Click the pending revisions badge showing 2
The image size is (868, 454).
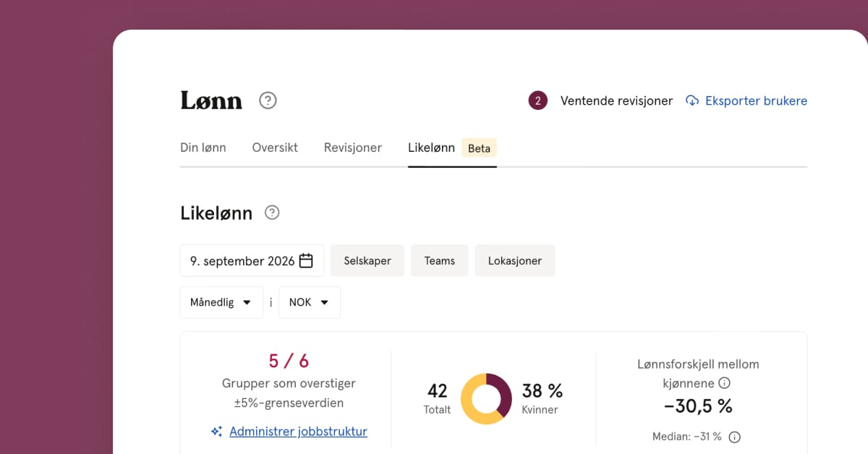point(537,100)
